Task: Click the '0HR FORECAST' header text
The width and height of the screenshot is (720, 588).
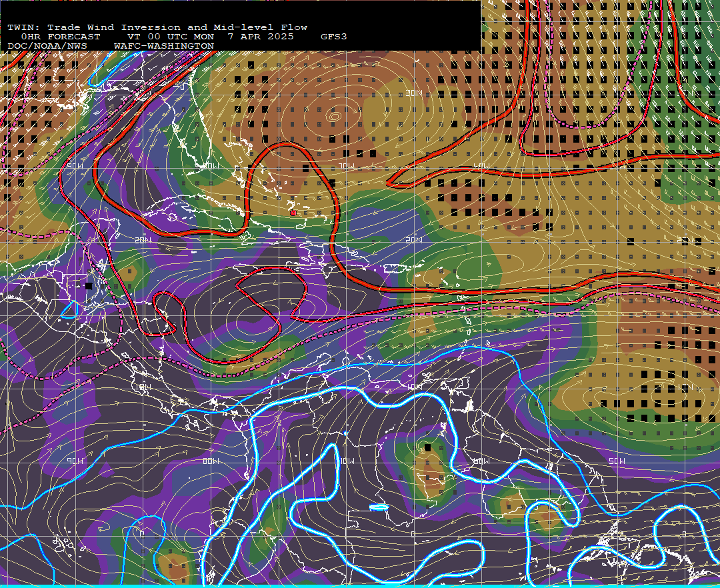Action: (x=61, y=37)
